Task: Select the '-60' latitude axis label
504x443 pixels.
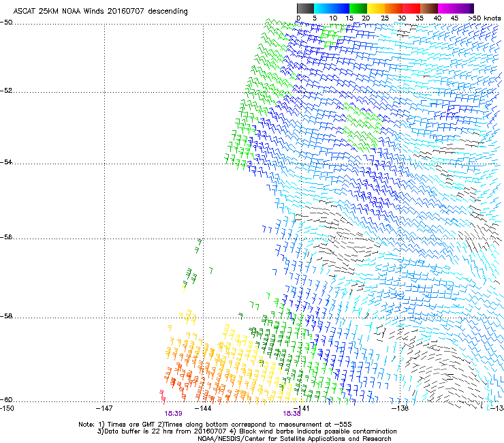Action: [6, 399]
